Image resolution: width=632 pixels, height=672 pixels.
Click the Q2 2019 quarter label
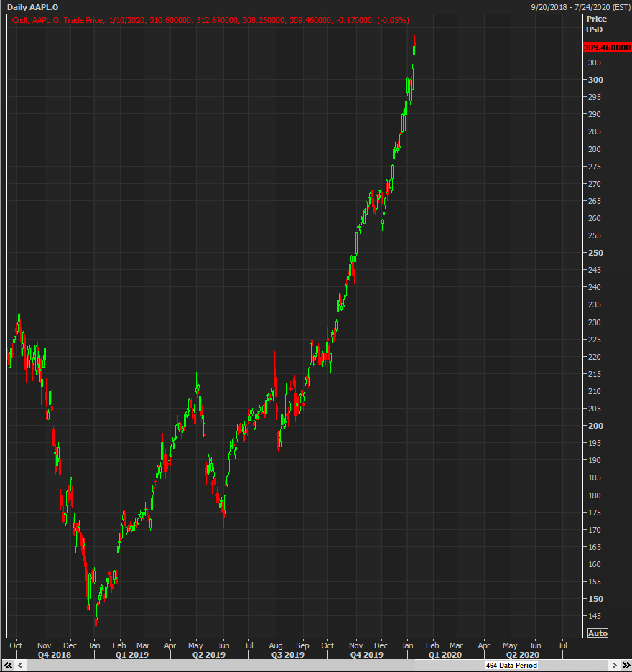209,655
